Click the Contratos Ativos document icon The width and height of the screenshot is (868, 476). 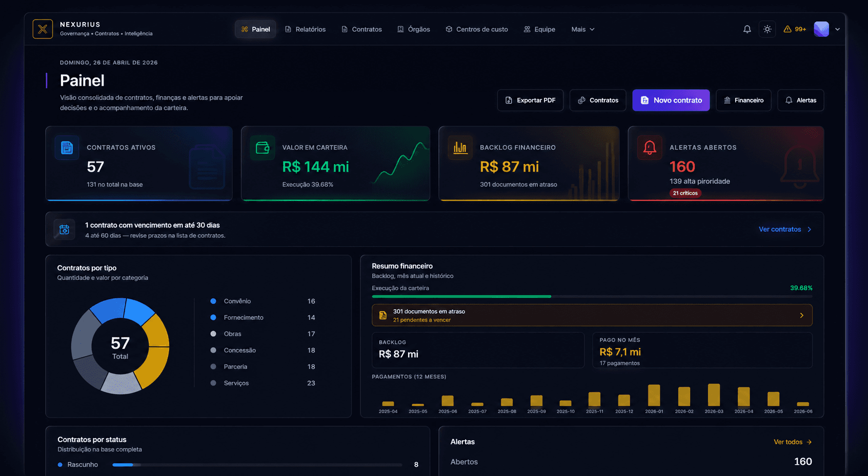click(x=67, y=148)
